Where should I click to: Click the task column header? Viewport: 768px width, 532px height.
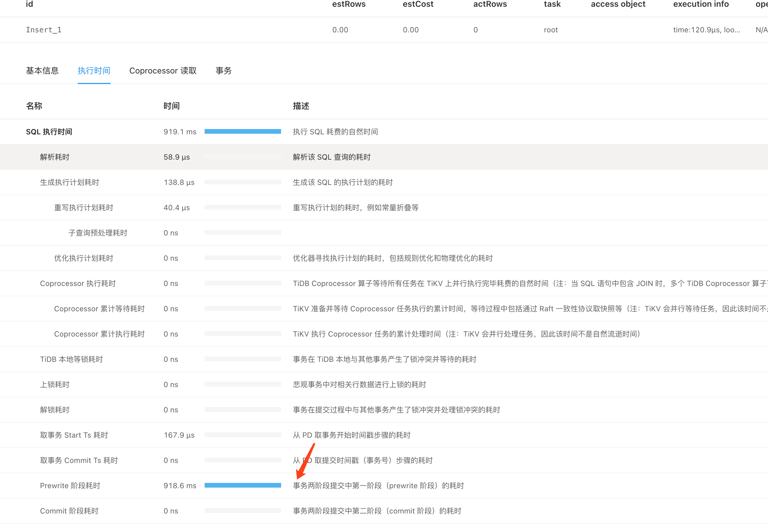(x=552, y=4)
